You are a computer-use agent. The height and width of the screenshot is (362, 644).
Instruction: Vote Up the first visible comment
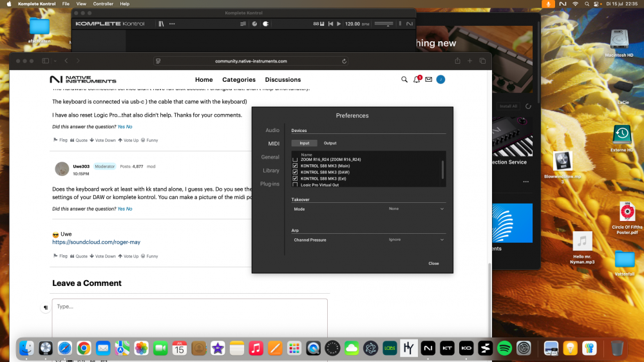click(x=128, y=140)
